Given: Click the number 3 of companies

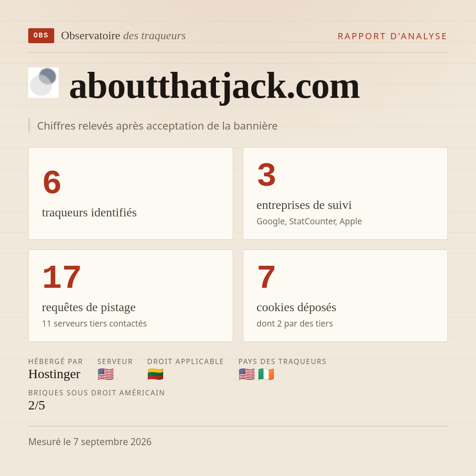Looking at the screenshot, I should 267,175.
